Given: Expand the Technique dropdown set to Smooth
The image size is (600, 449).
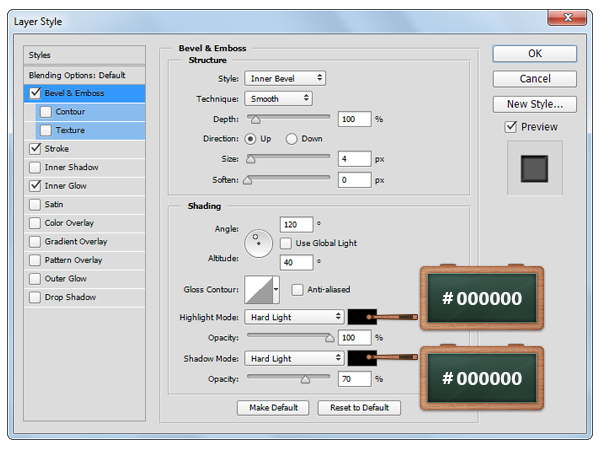Looking at the screenshot, I should [278, 98].
